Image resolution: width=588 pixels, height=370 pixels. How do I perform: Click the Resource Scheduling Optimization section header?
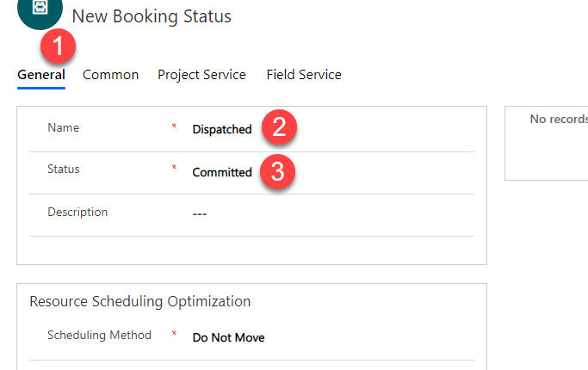coord(139,301)
